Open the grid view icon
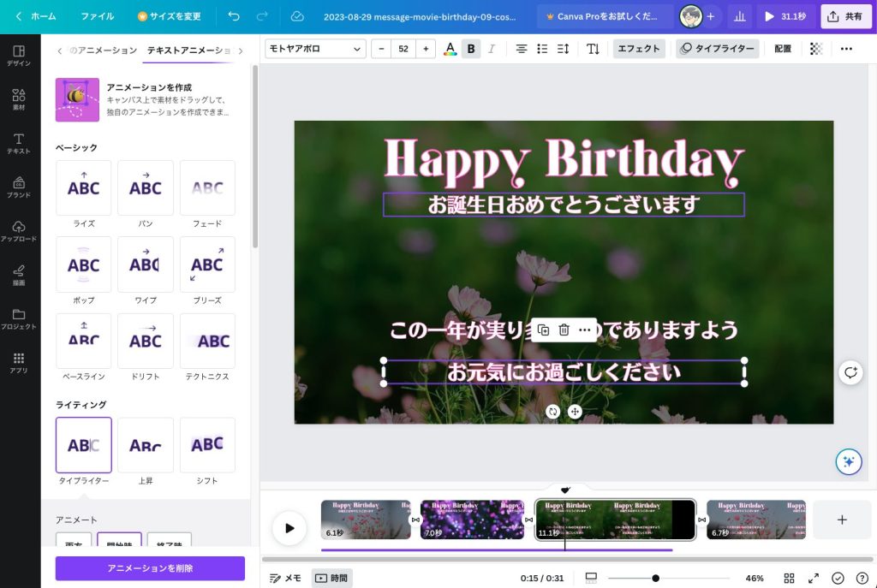 point(789,578)
